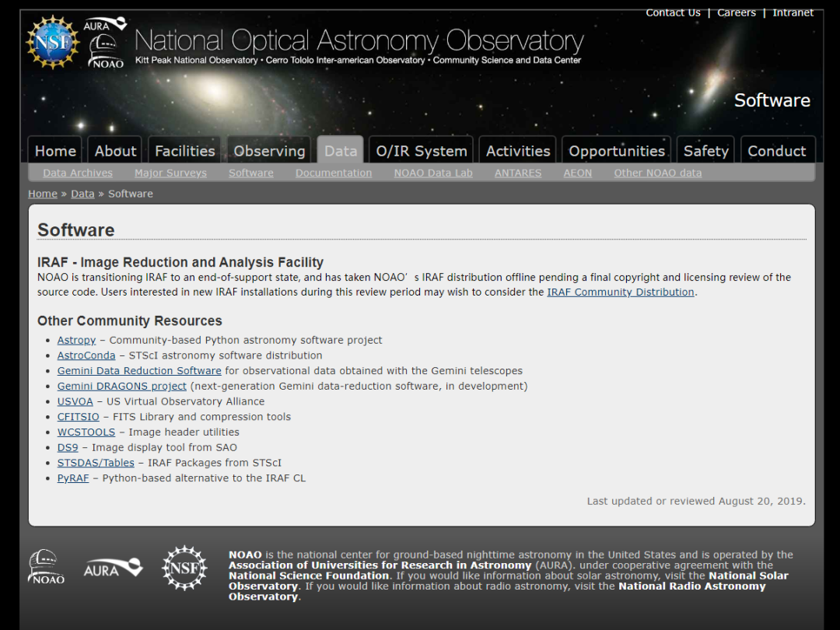The width and height of the screenshot is (840, 630).
Task: Open the O/IR System tab
Action: pos(422,151)
